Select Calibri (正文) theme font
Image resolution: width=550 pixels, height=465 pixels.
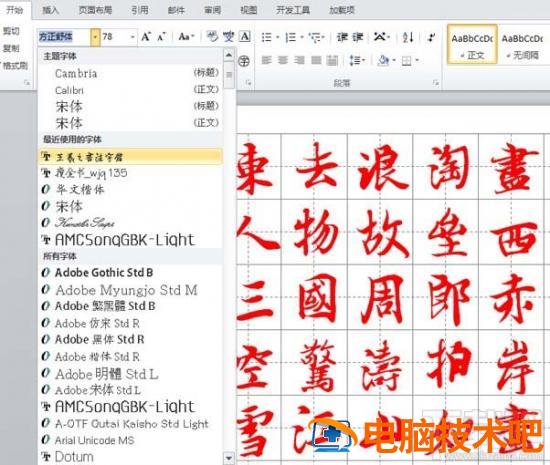[130, 90]
